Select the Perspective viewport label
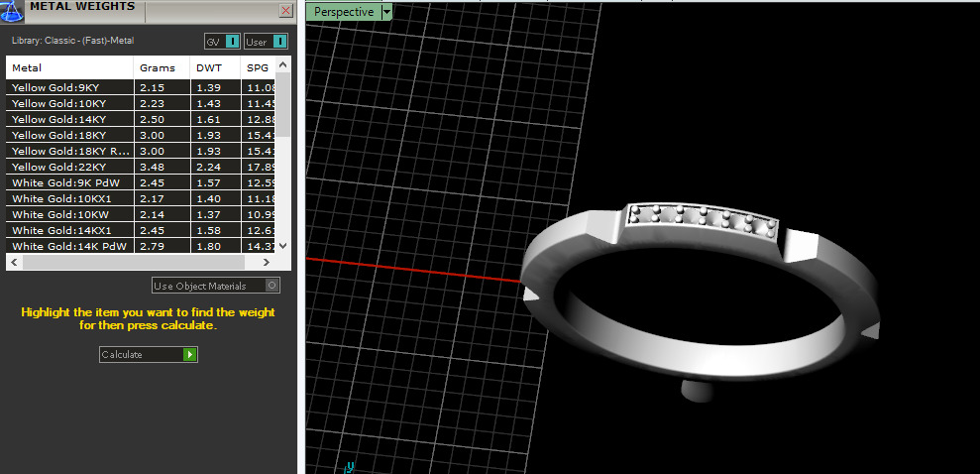980x474 pixels. click(x=345, y=11)
